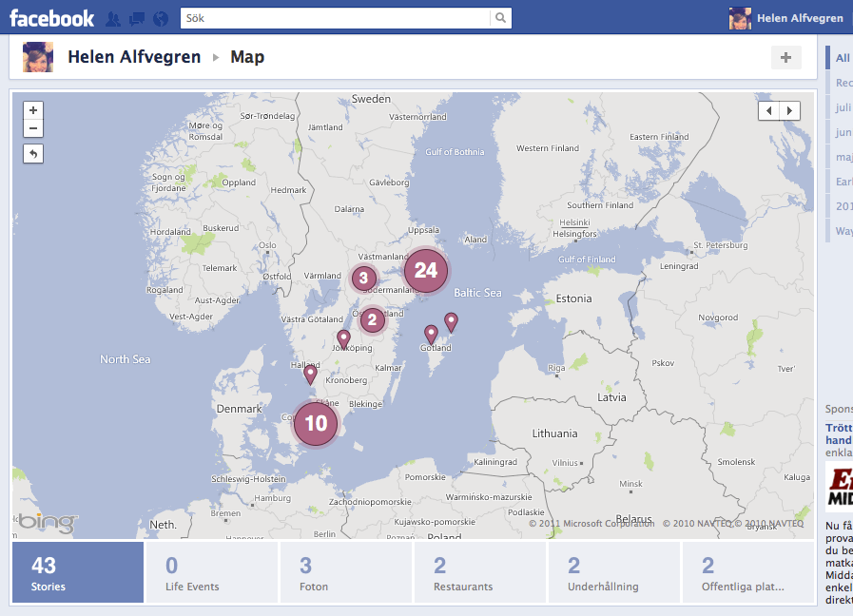Go to previous map location arrow
Viewport: 853px width, 616px height.
tap(768, 111)
